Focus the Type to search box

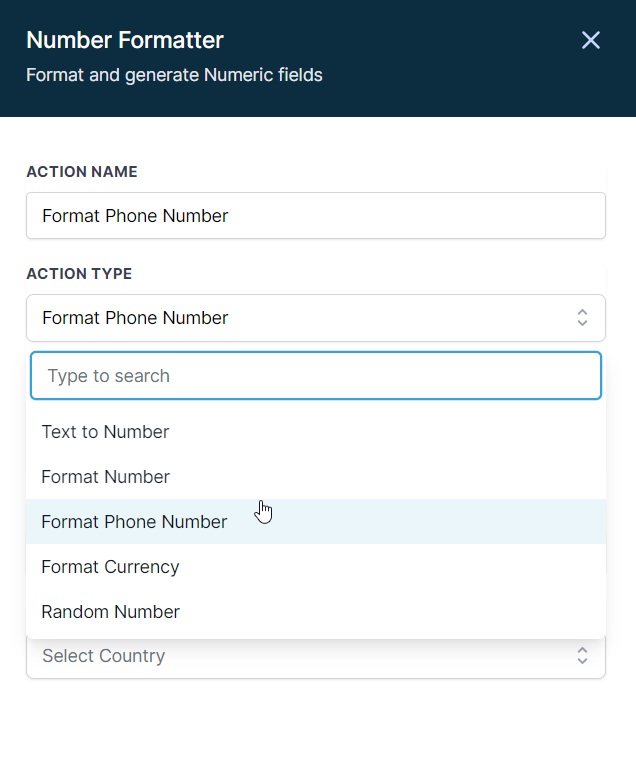(x=316, y=376)
